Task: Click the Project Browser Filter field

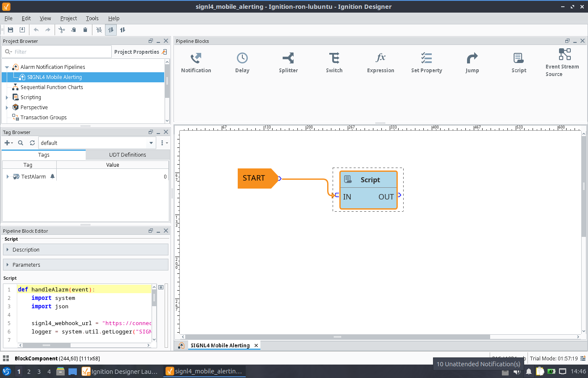Action: click(x=57, y=52)
